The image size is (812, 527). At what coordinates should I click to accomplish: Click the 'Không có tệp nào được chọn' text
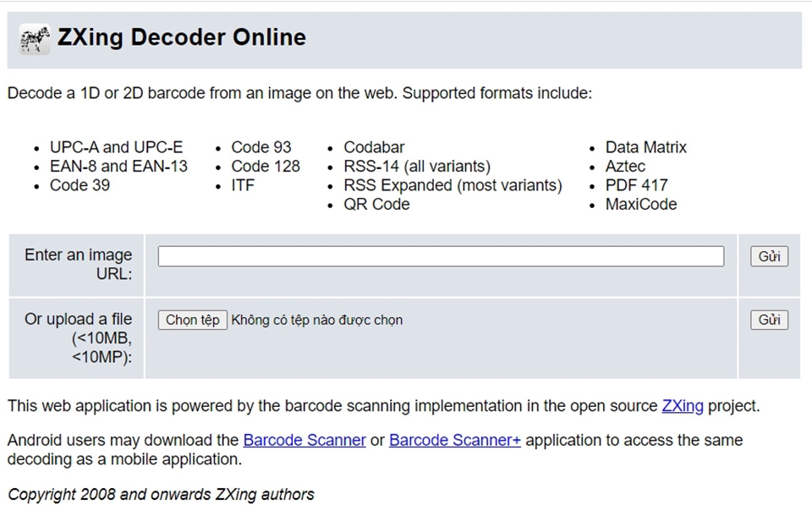coord(317,320)
